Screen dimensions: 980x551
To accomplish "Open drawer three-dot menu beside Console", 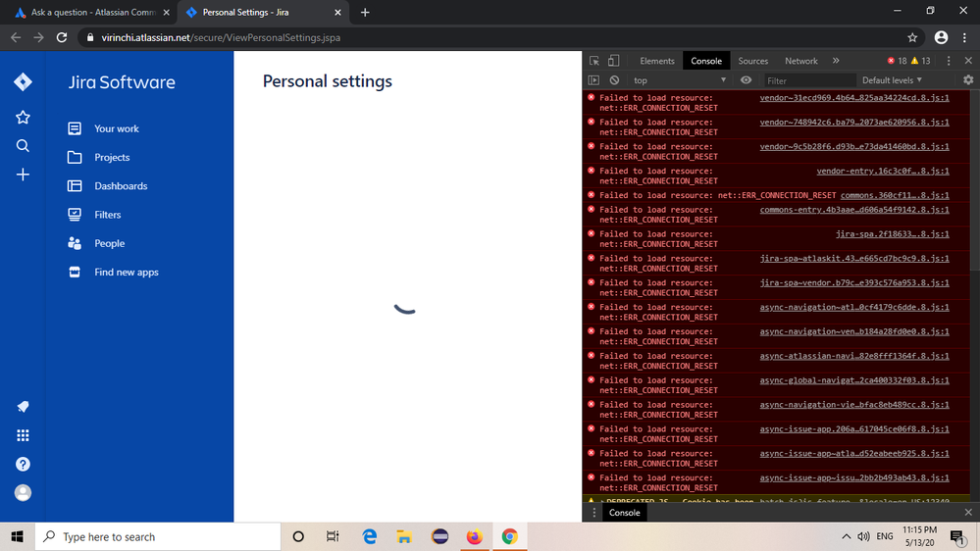I will coord(593,512).
